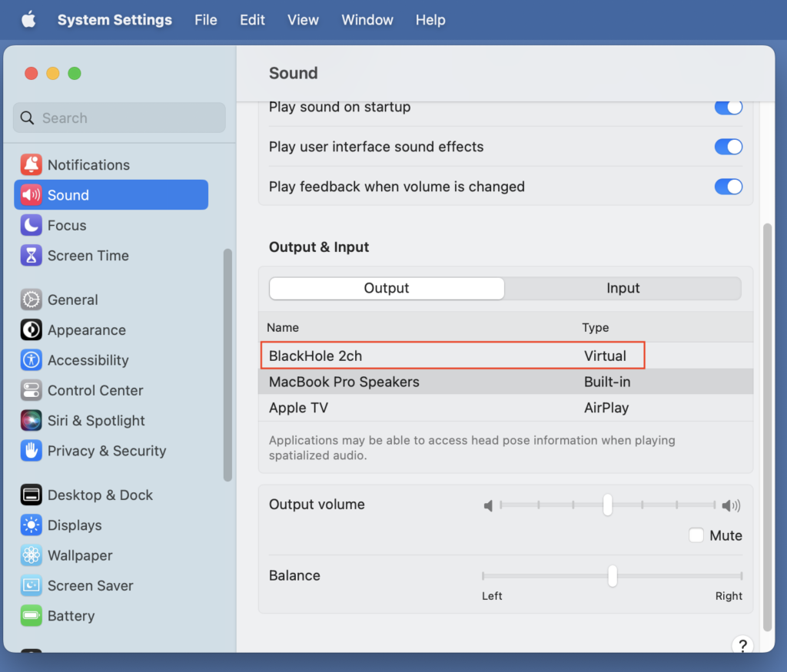
Task: Toggle Play sound on startup switch
Action: [729, 107]
